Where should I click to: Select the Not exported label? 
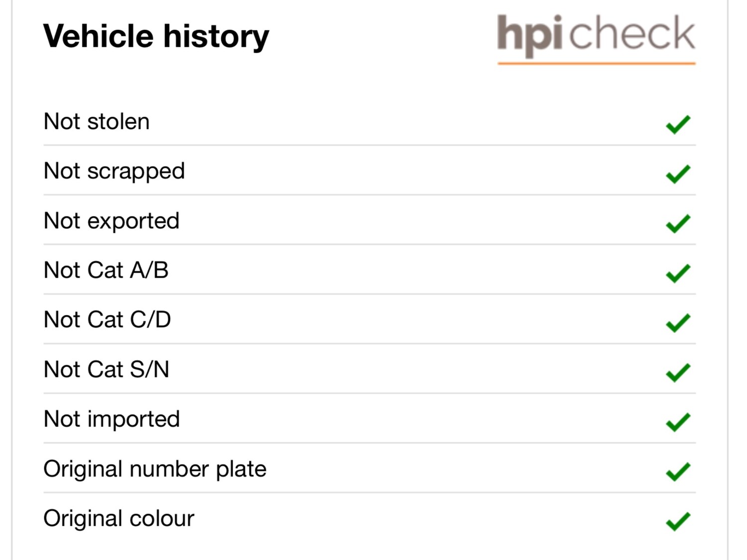(112, 221)
